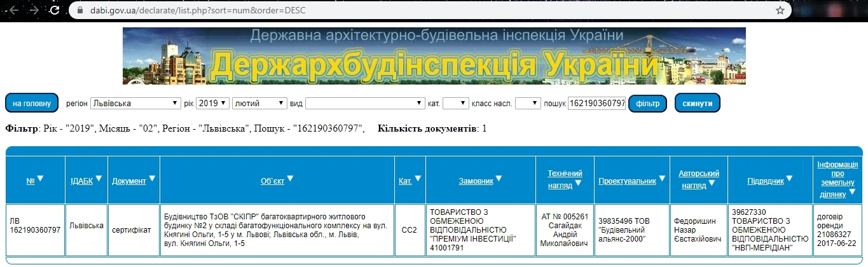This screenshot has height=267, width=868.
Task: Click the Авторський нагляд header link
Action: point(698,180)
